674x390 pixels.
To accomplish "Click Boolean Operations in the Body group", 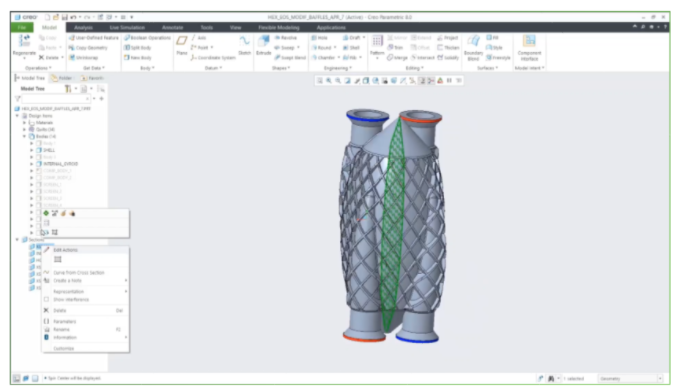I will pos(147,38).
